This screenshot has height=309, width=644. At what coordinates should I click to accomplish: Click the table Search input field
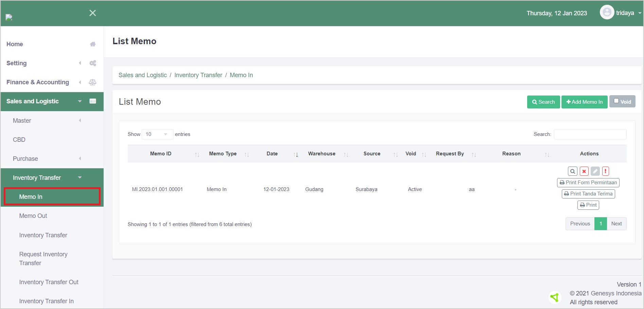tap(590, 134)
